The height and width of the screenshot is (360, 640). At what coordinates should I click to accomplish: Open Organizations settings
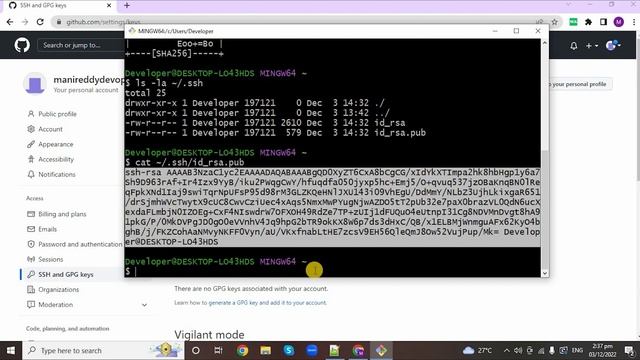click(58, 289)
